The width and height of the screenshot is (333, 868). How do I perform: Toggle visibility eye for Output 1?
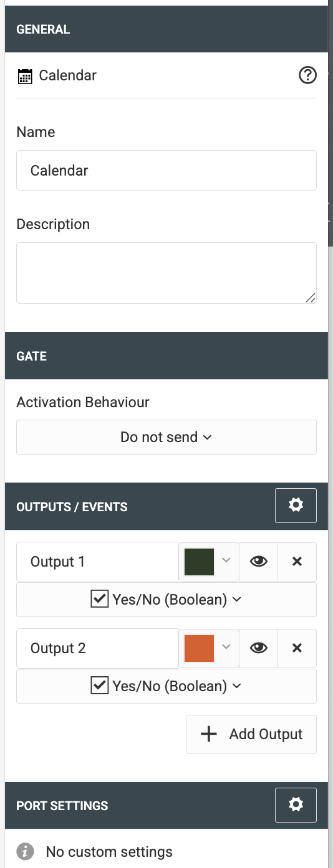(x=259, y=562)
